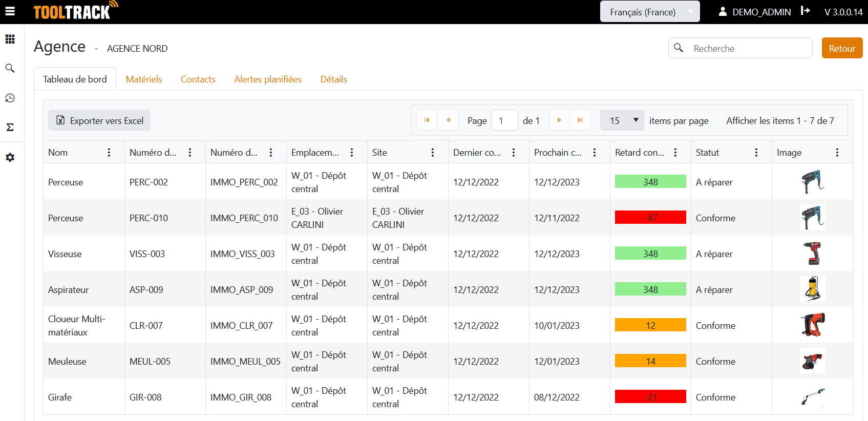Switch to the Matériels tab

(x=144, y=79)
